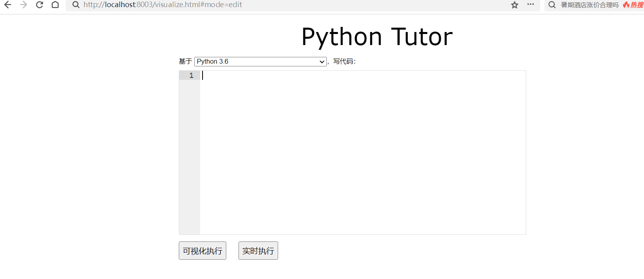This screenshot has width=644, height=279.
Task: Click the search box magnifier icon
Action: 552,5
